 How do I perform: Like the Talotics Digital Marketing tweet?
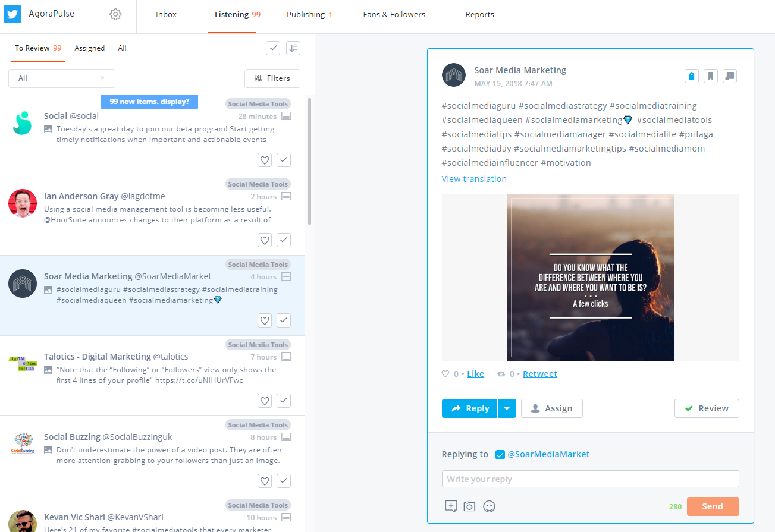(265, 401)
